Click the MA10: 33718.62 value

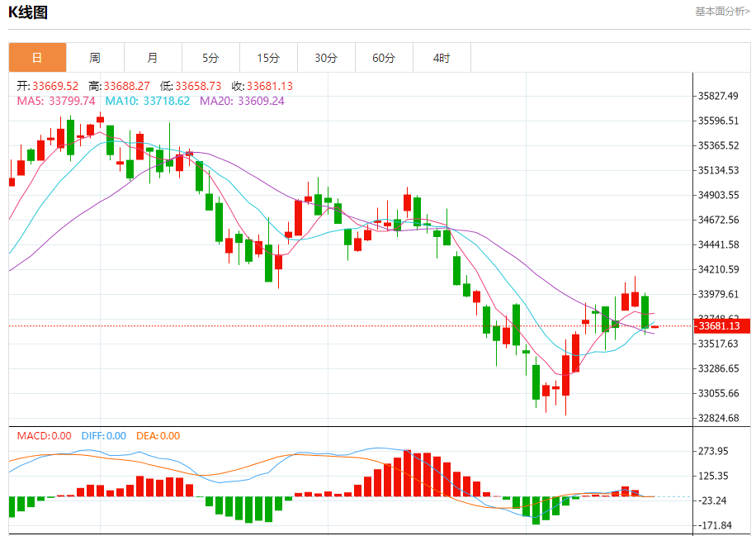pos(148,101)
